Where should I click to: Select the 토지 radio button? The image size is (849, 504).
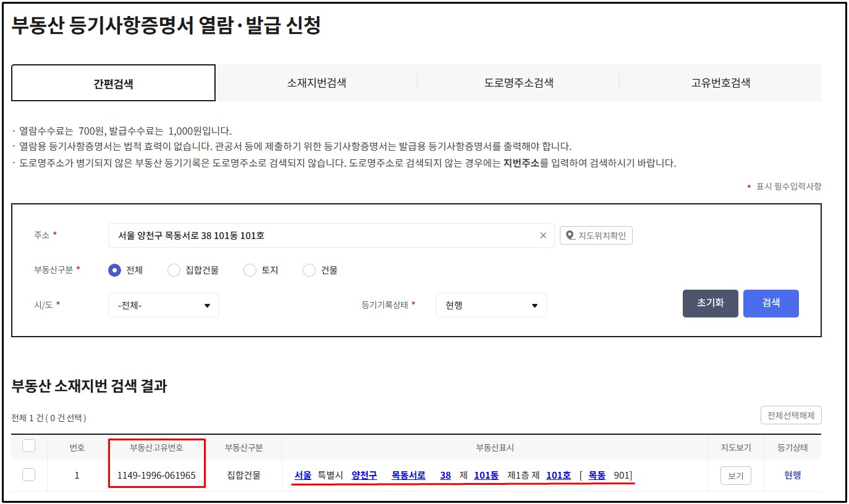point(250,270)
